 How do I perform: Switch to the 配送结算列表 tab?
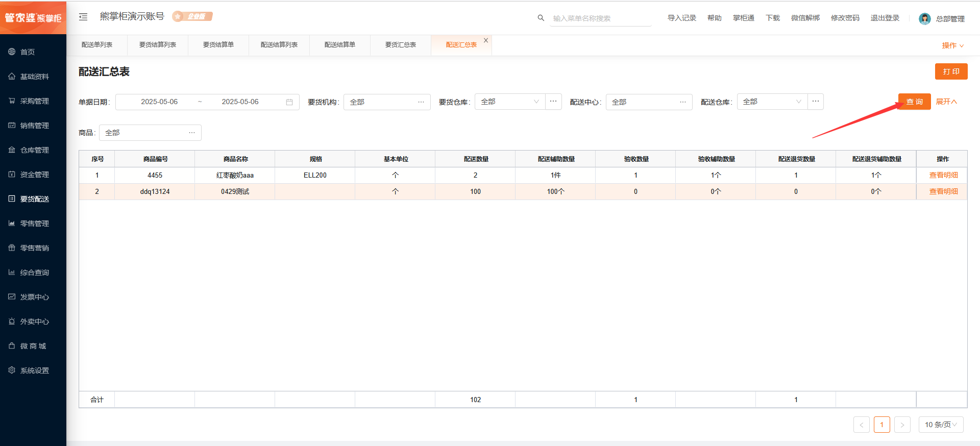(279, 45)
